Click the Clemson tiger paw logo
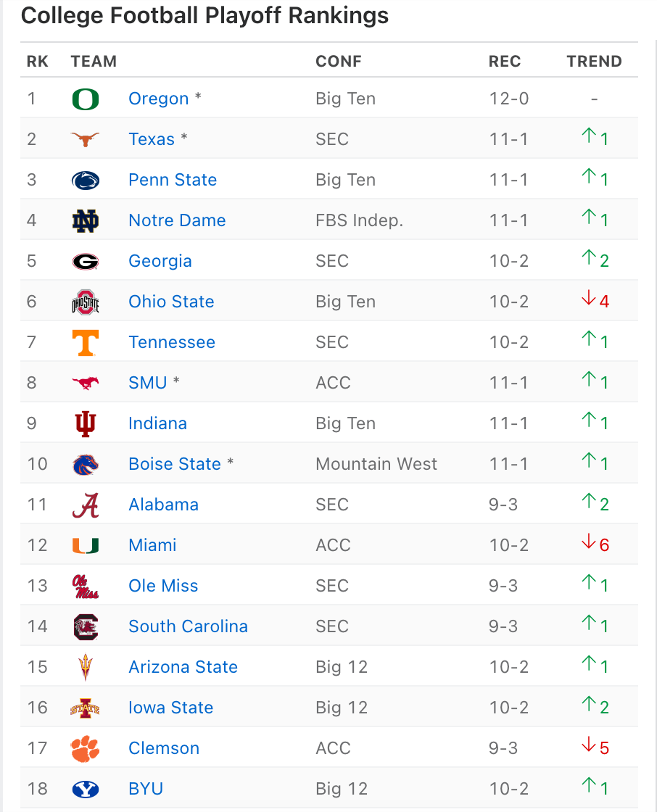Screen dimensions: 657x812 pyautogui.click(x=86, y=749)
